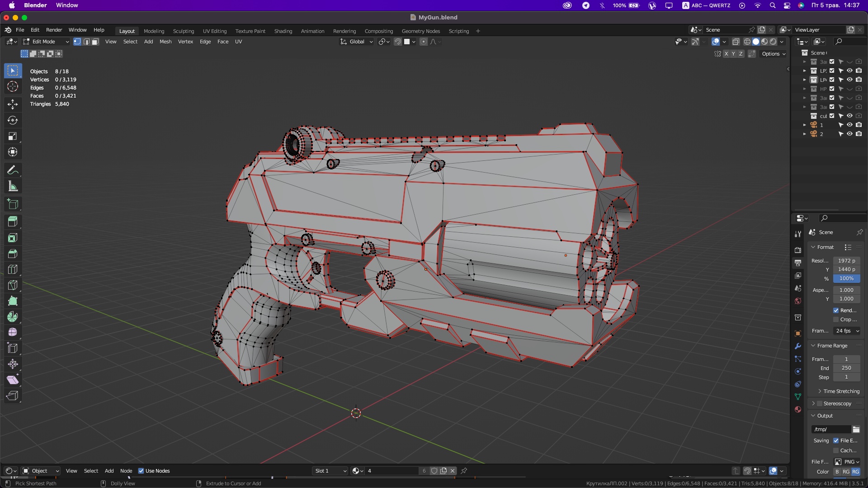Toggle X-Ray view in header
This screenshot has height=488, width=868.
(x=736, y=42)
